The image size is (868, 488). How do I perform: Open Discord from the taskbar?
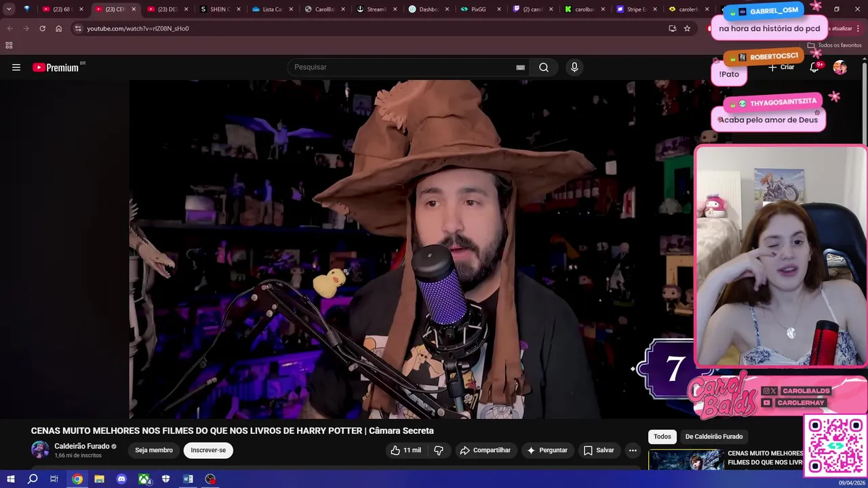pyautogui.click(x=121, y=479)
